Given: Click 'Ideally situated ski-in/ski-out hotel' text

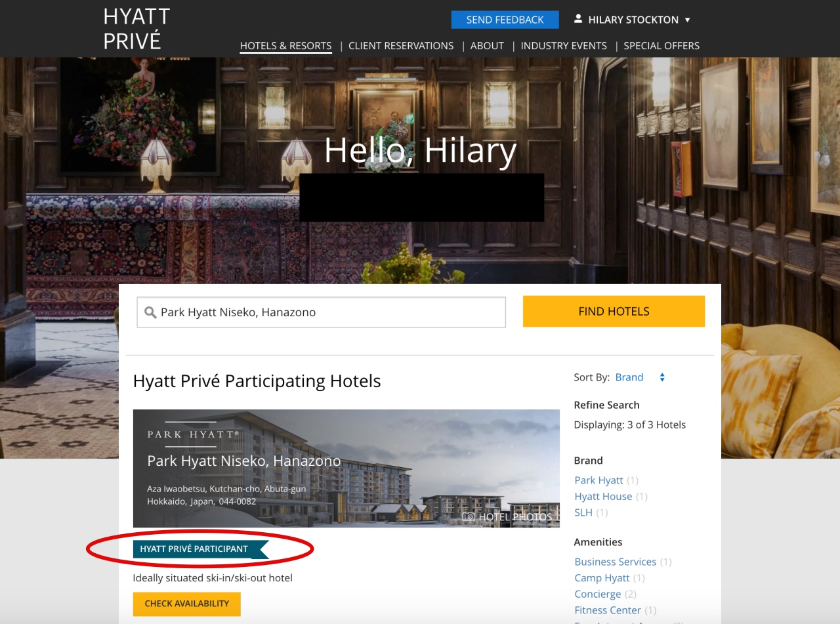Looking at the screenshot, I should tap(213, 578).
